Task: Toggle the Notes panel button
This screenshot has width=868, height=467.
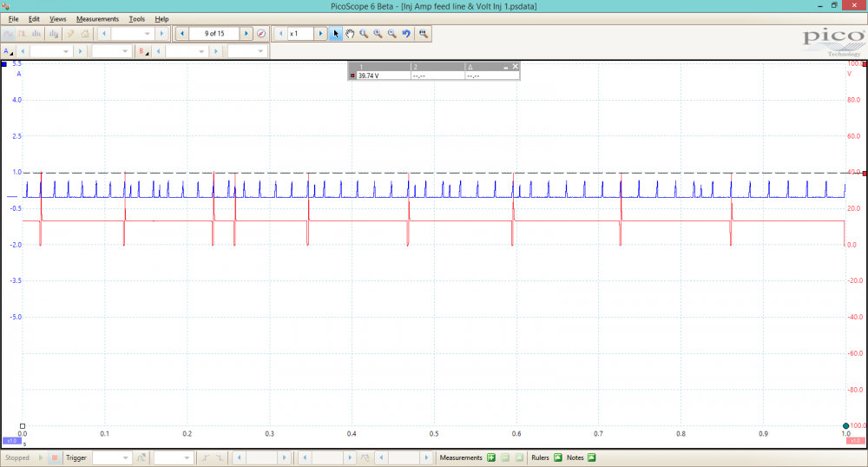Action: (592, 457)
